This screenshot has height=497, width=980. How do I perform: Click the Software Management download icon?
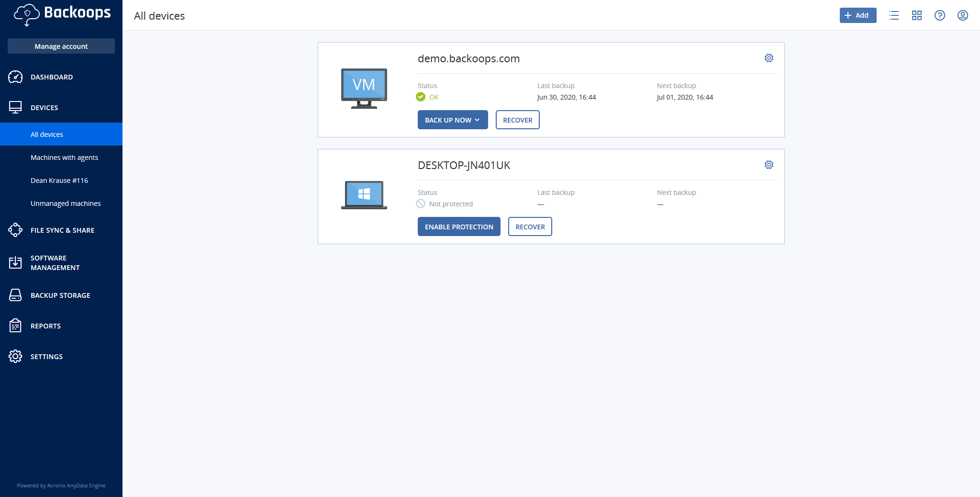15,262
